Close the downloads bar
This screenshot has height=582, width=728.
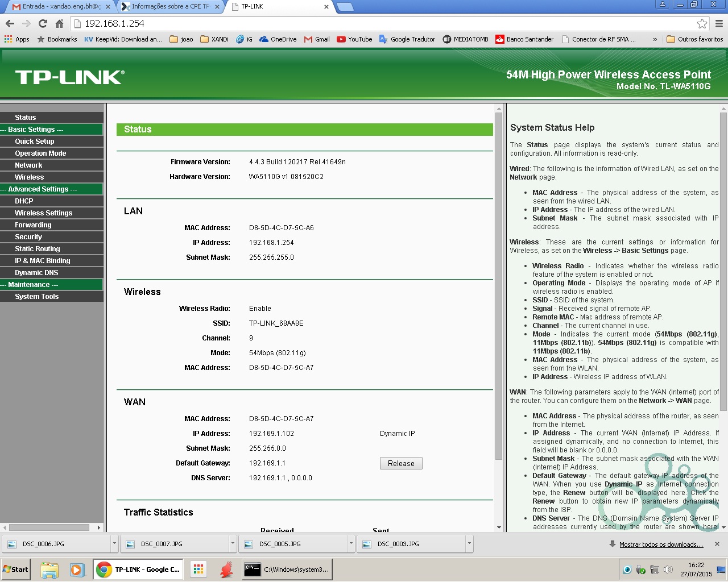(x=717, y=544)
